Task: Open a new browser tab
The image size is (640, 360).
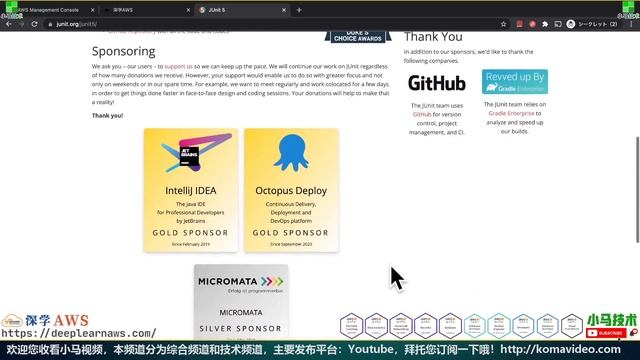Action: point(299,10)
